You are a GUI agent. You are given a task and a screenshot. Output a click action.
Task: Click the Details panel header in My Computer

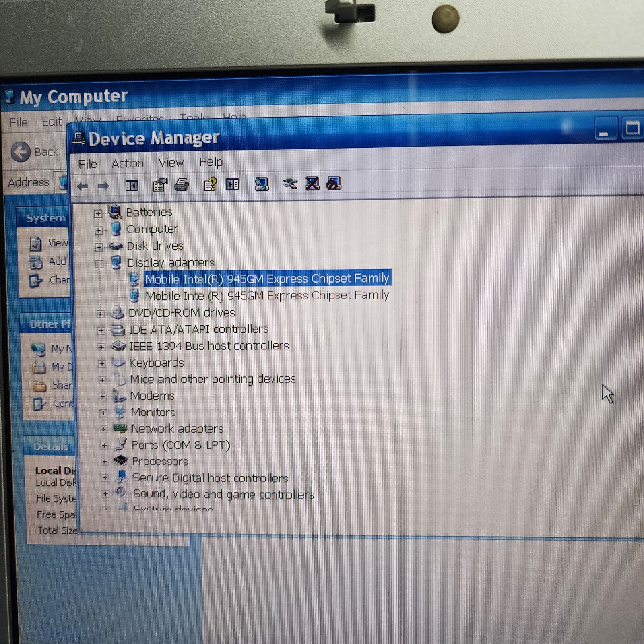tap(50, 446)
